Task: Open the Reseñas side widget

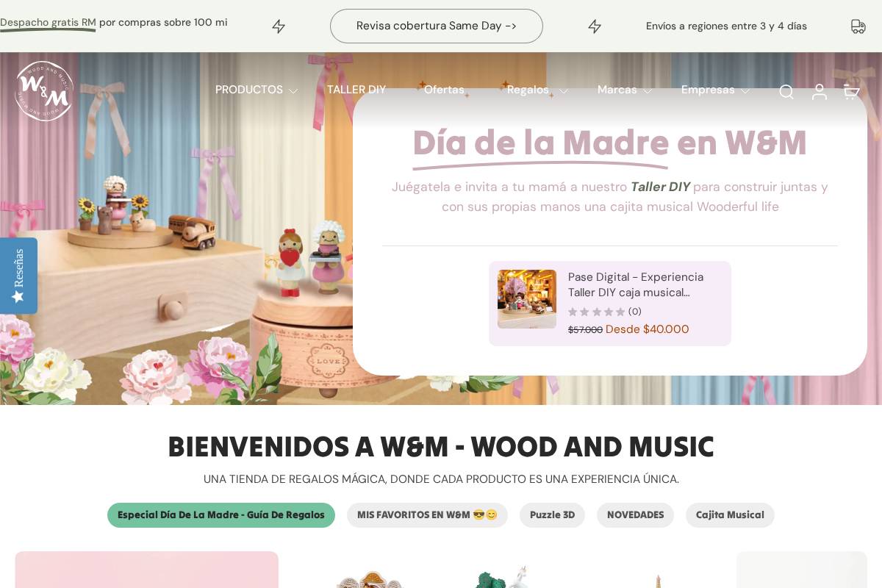Action: coord(18,276)
